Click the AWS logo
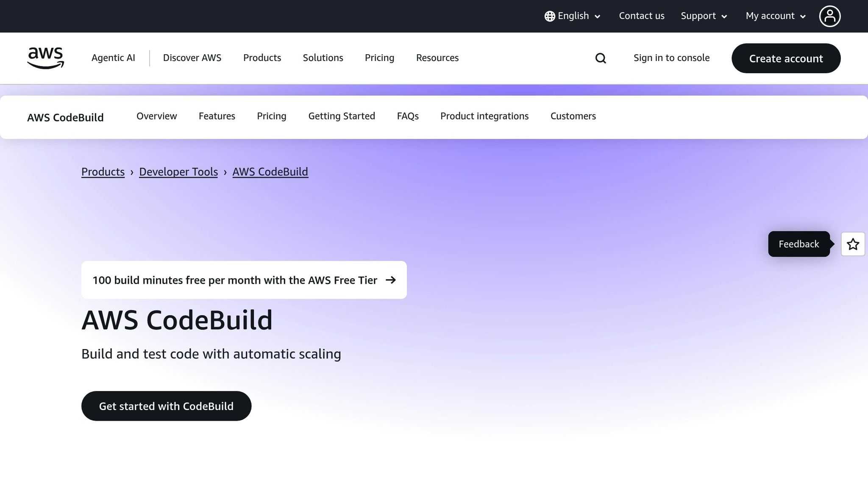Image resolution: width=868 pixels, height=488 pixels. (x=45, y=58)
